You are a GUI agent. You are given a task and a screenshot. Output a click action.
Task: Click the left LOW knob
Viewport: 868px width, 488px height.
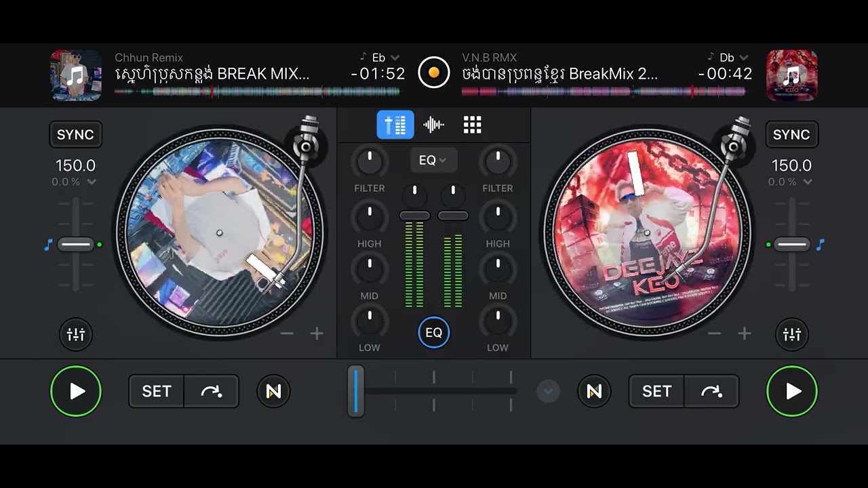point(370,321)
